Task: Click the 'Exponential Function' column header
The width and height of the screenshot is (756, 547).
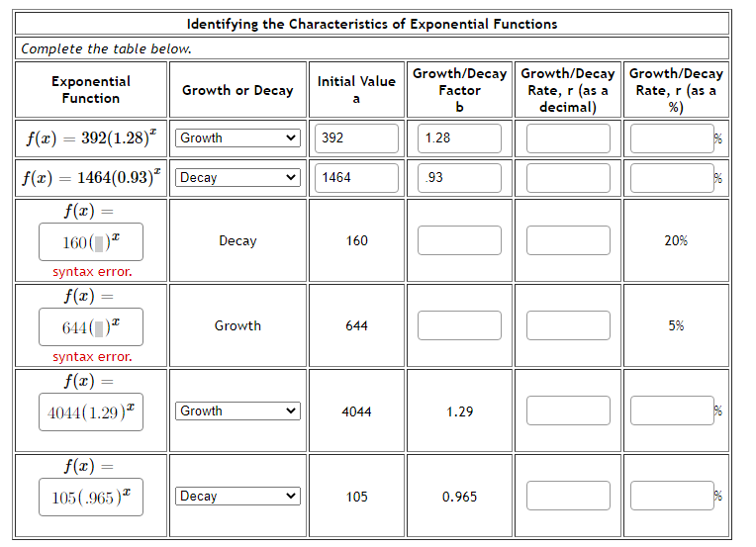Action: coord(91,90)
